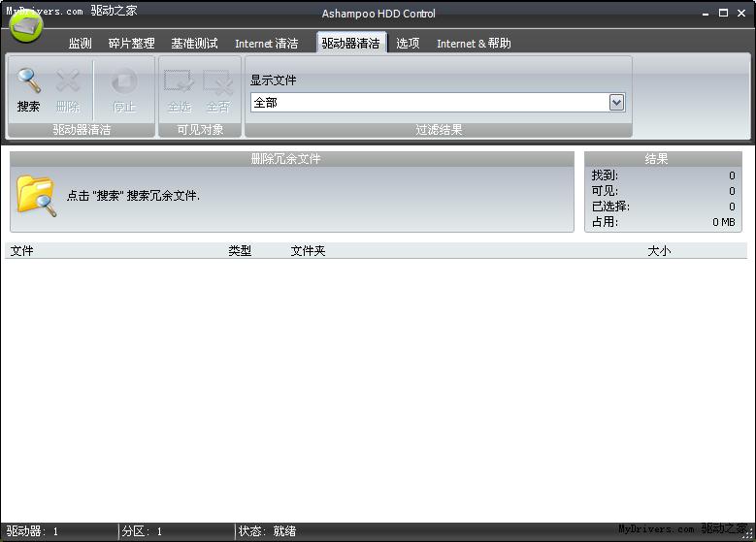This screenshot has height=542, width=756.
Task: Click the Ashampoo HDD Control title text
Action: [x=378, y=14]
